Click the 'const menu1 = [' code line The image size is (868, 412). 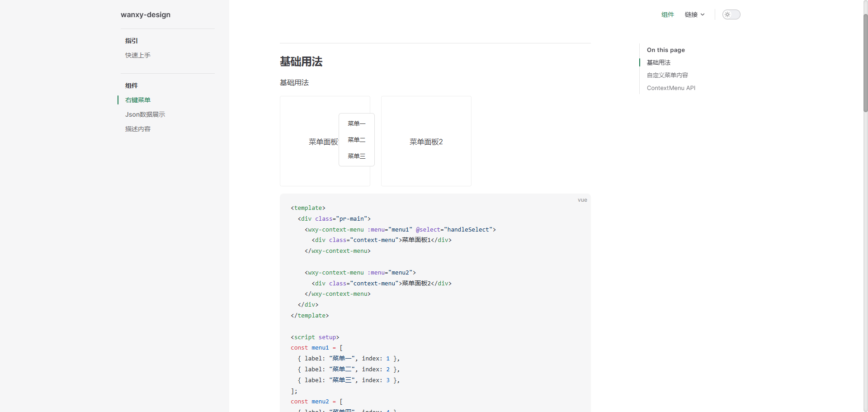317,348
